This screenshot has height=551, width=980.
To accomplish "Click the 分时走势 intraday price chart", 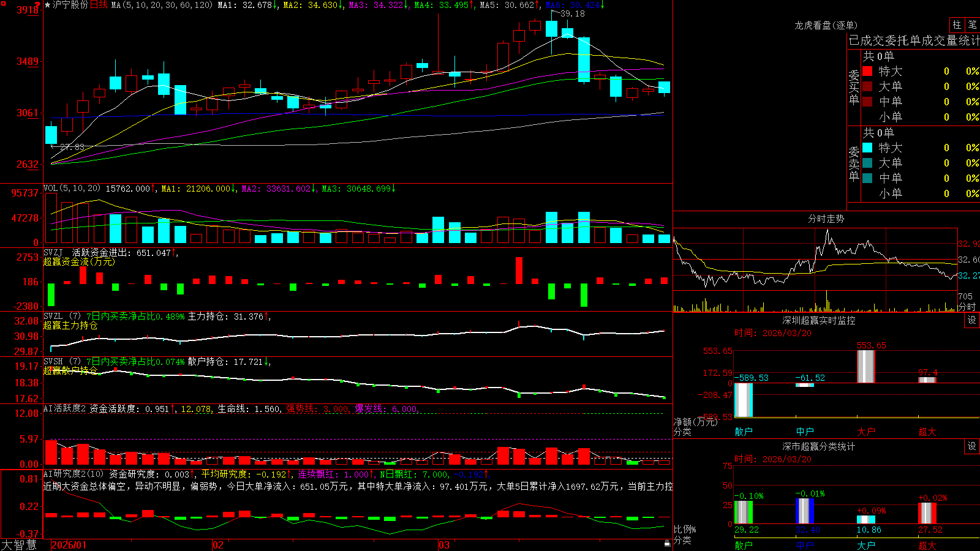I will (815, 260).
